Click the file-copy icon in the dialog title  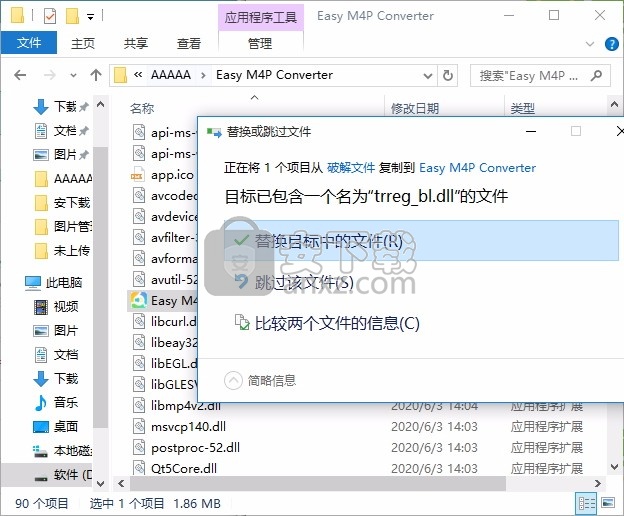[x=214, y=132]
